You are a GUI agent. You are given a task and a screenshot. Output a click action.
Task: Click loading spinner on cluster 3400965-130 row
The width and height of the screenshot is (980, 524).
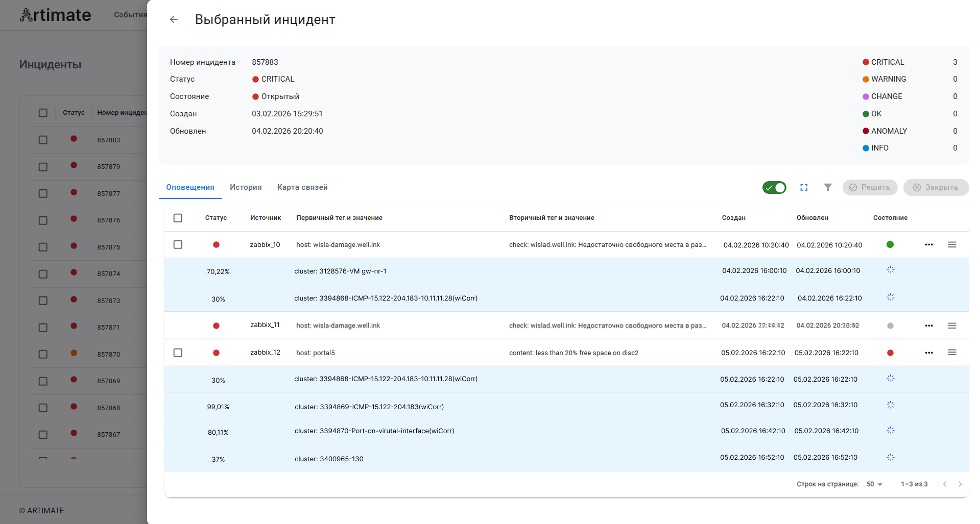pyautogui.click(x=891, y=458)
